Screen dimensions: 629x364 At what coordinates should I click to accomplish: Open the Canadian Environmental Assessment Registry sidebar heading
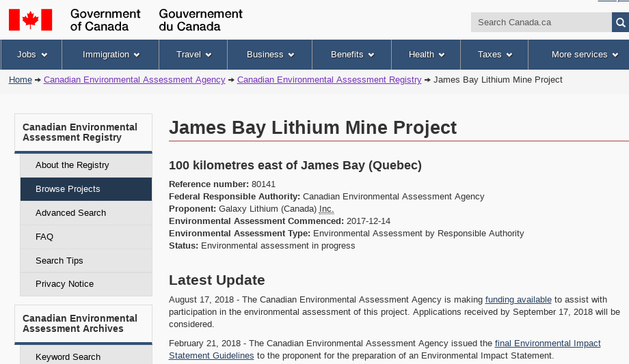[83, 132]
